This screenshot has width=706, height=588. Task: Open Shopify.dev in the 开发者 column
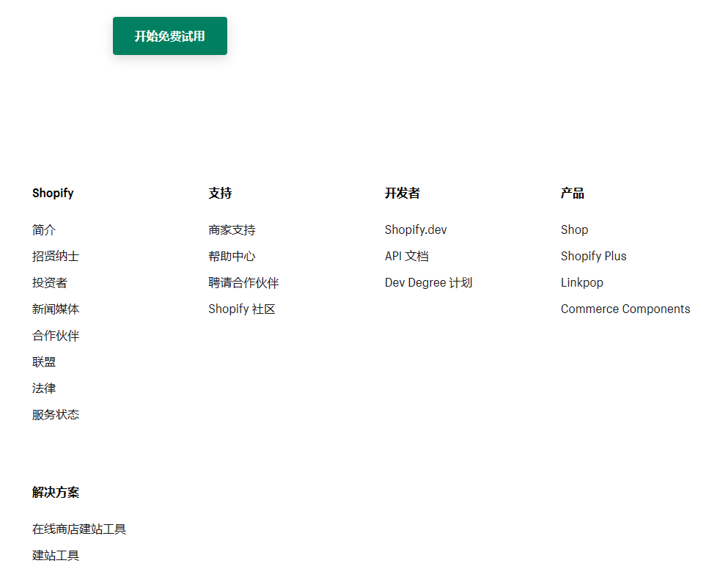[x=416, y=229]
